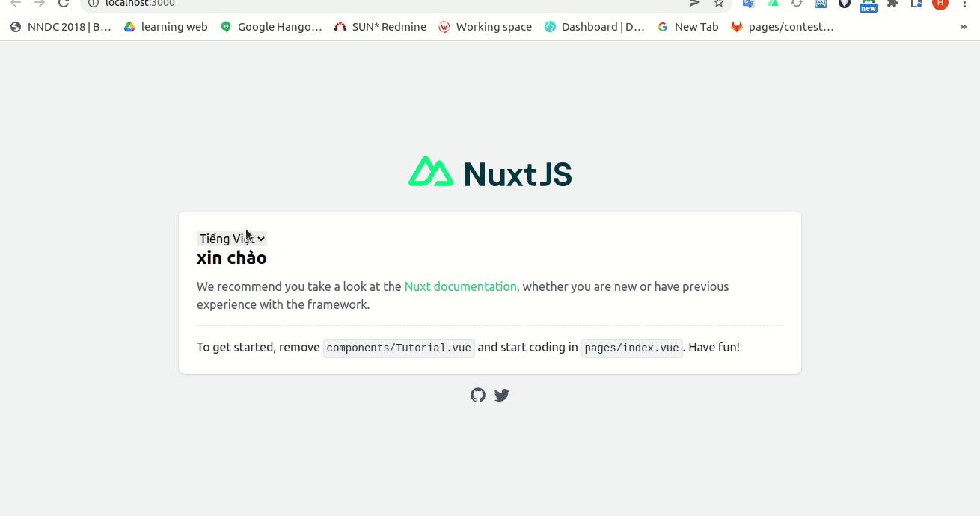The height and width of the screenshot is (516, 980).
Task: Open the Google Hangouts bookmark
Action: [271, 27]
